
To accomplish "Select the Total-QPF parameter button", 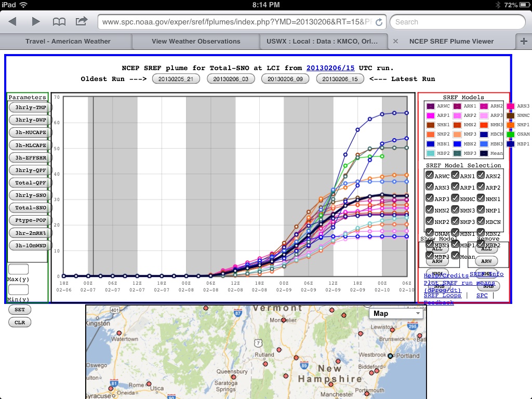I will pos(31,182).
